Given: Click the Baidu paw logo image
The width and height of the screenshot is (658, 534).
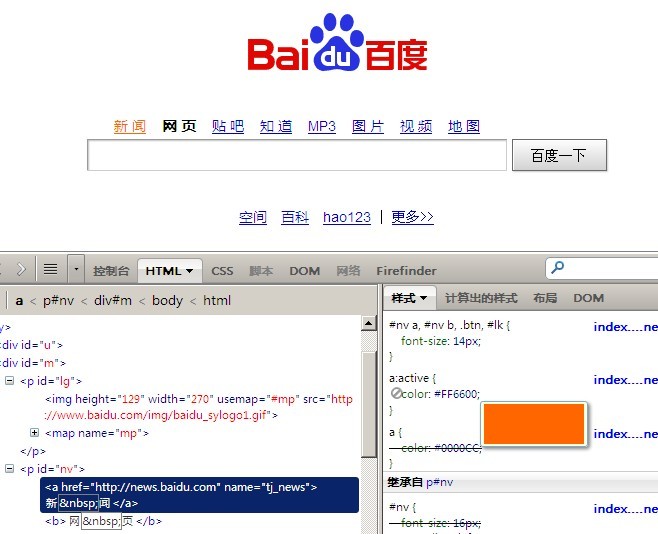Looking at the screenshot, I should click(x=337, y=42).
